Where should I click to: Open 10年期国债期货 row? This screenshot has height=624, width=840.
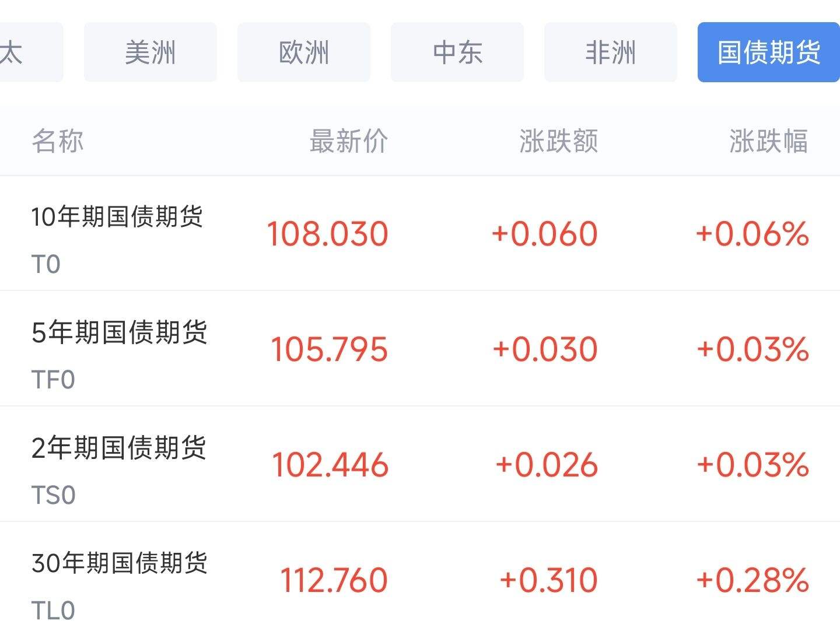click(117, 217)
